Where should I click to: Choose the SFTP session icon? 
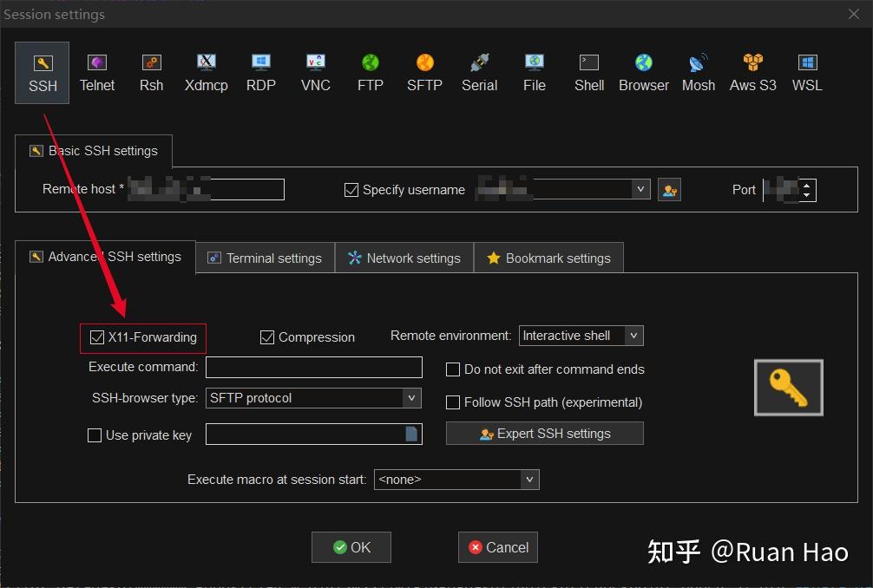(424, 73)
